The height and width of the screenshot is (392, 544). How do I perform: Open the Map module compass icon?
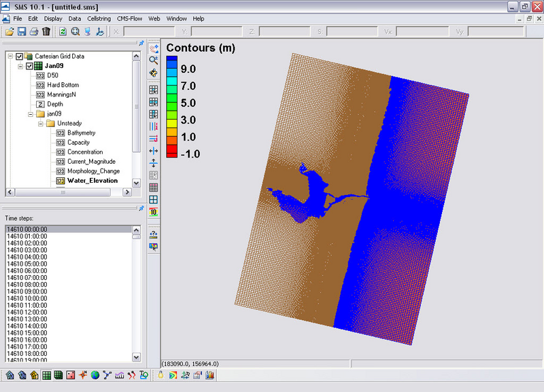(82, 375)
